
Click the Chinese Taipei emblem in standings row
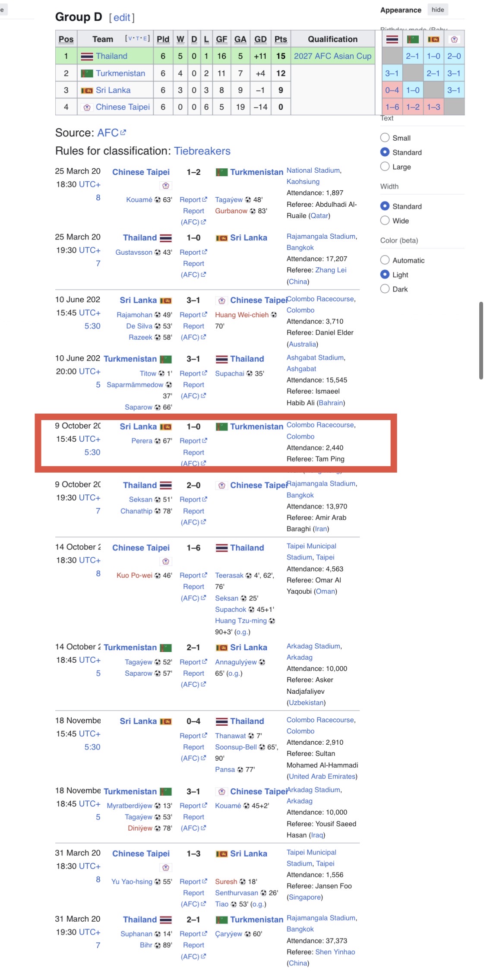87,107
